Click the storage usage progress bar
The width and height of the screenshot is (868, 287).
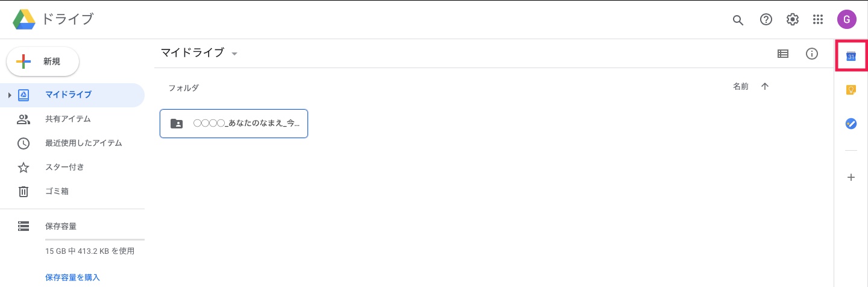pyautogui.click(x=95, y=239)
